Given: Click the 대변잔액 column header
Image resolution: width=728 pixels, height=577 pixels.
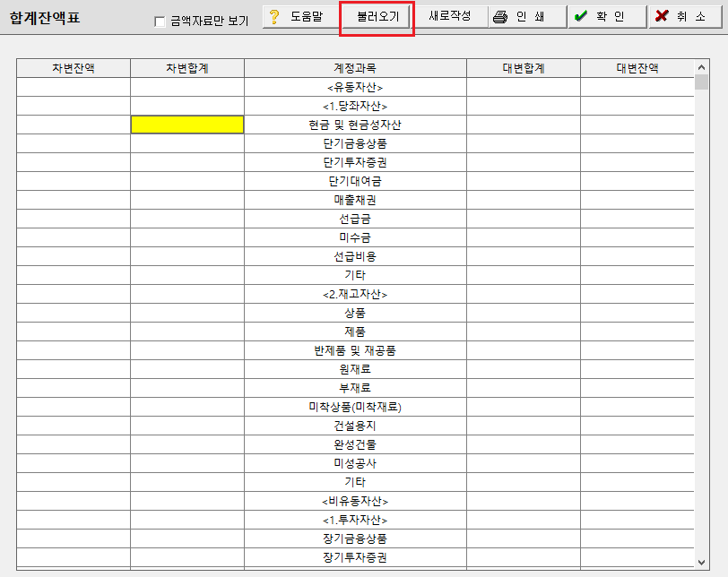Looking at the screenshot, I should click(x=637, y=68).
